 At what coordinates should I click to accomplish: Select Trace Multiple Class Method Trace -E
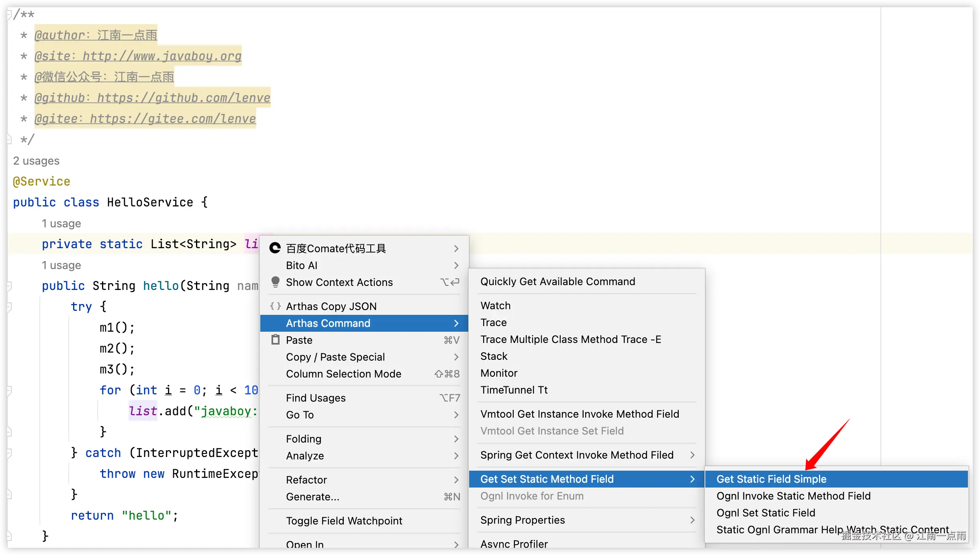pos(570,339)
